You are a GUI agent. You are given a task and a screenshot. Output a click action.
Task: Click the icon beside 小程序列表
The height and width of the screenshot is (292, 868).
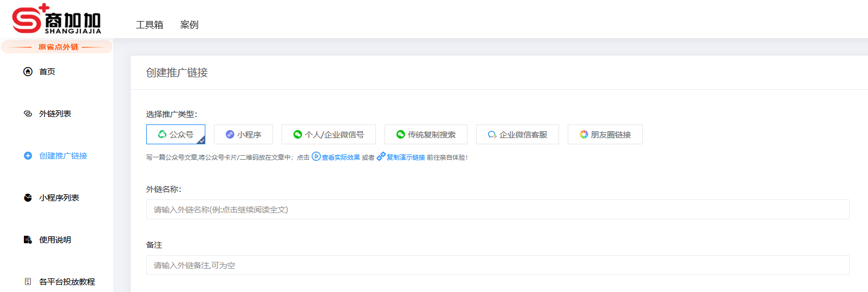[x=28, y=198]
